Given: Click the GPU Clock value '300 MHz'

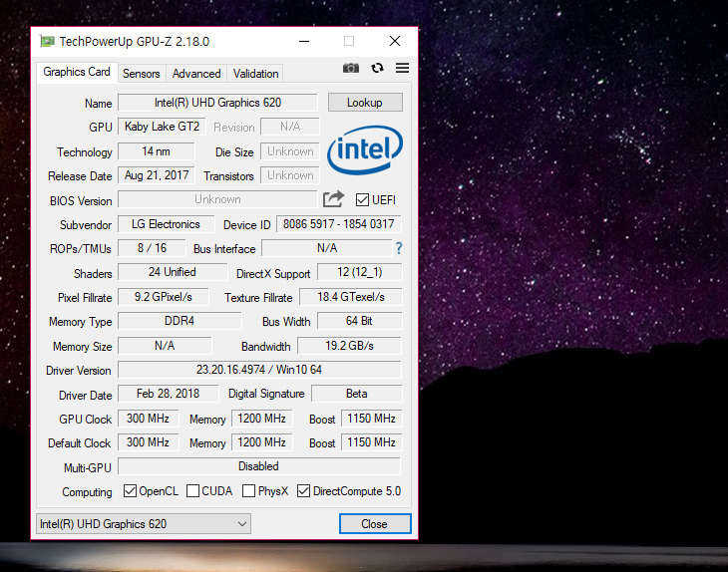Looking at the screenshot, I should [149, 419].
